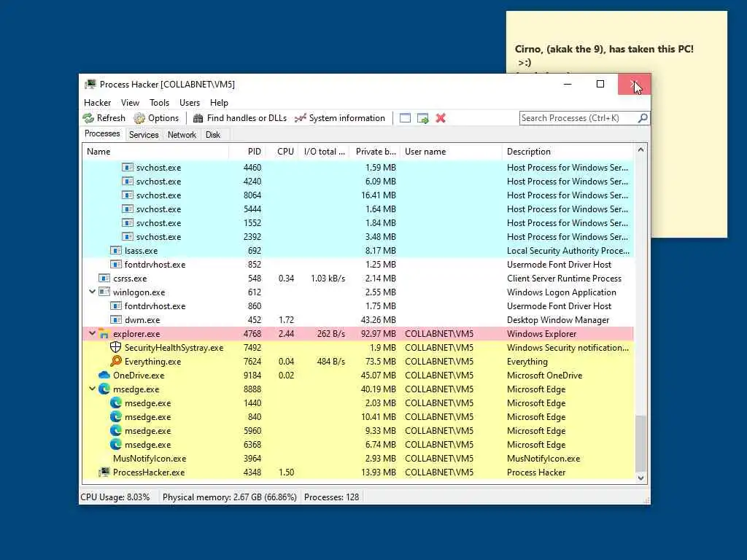Image resolution: width=747 pixels, height=560 pixels.
Task: Click the find window and thread icon
Action: (x=422, y=118)
